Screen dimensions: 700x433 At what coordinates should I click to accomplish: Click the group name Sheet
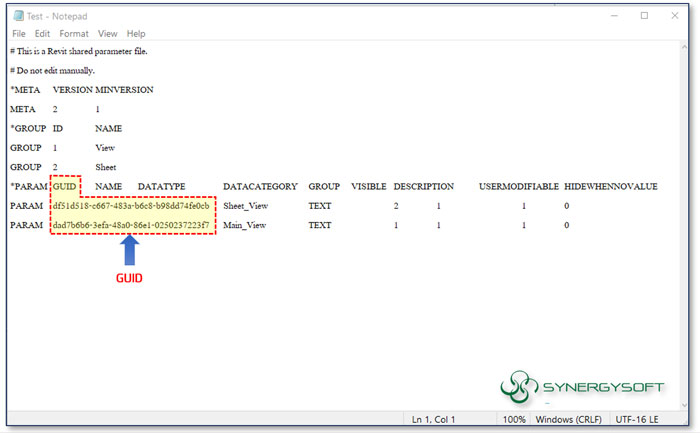point(106,167)
